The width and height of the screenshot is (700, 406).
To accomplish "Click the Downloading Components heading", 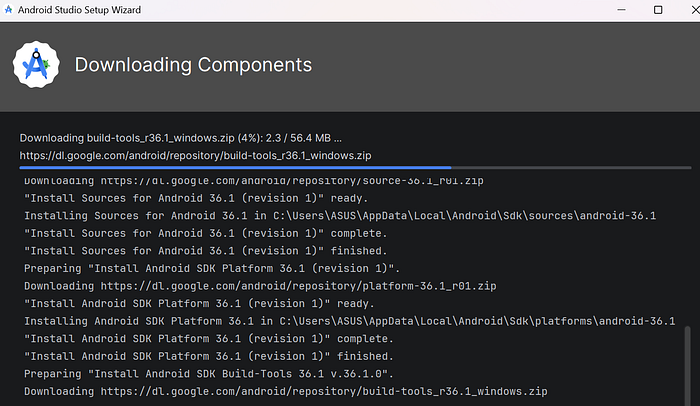I will pyautogui.click(x=193, y=65).
